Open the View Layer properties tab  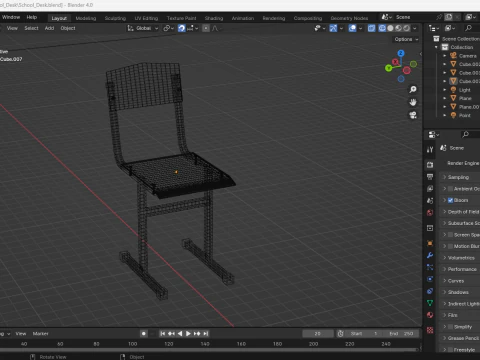(430, 189)
